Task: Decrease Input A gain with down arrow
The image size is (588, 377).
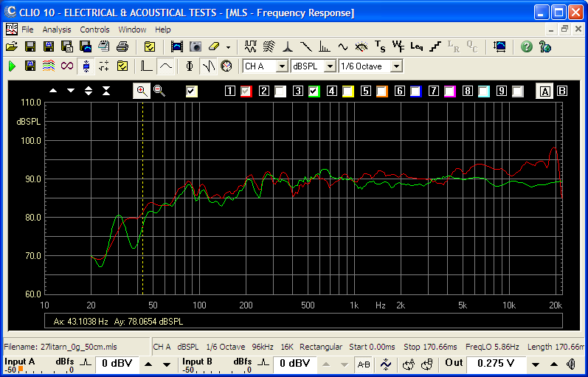Action: coord(167,364)
